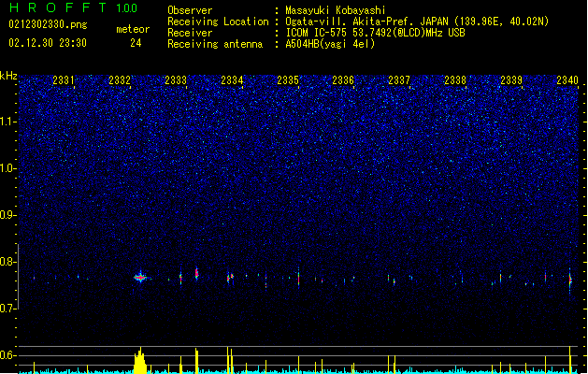Image resolution: width=588 pixels, height=374 pixels.
Task: Click the large meteor echo after 2332
Action: click(x=140, y=278)
